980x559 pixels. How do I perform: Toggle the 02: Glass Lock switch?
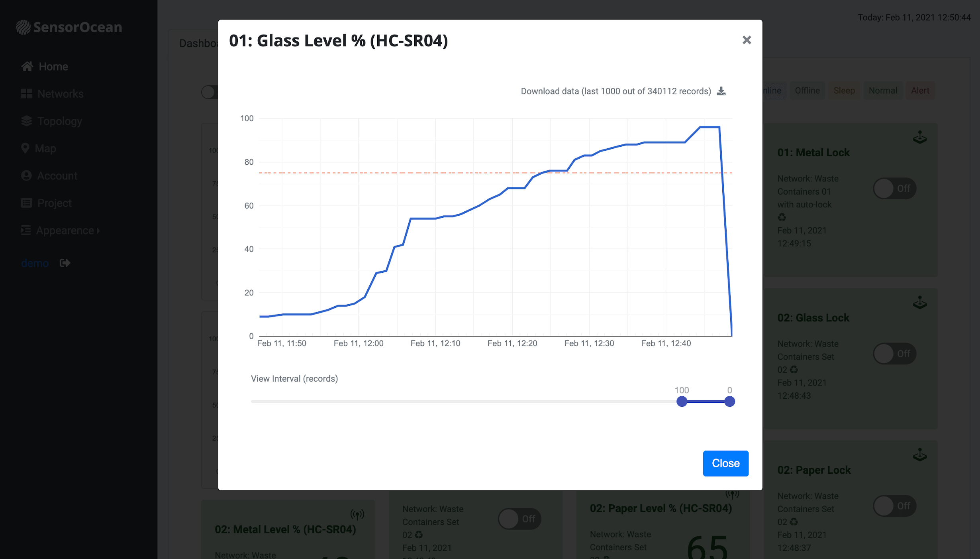[x=894, y=354]
